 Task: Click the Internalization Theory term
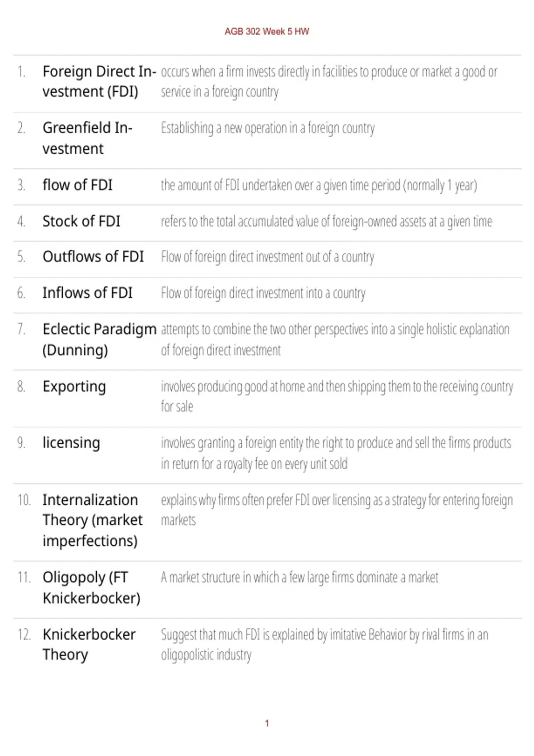(x=93, y=520)
